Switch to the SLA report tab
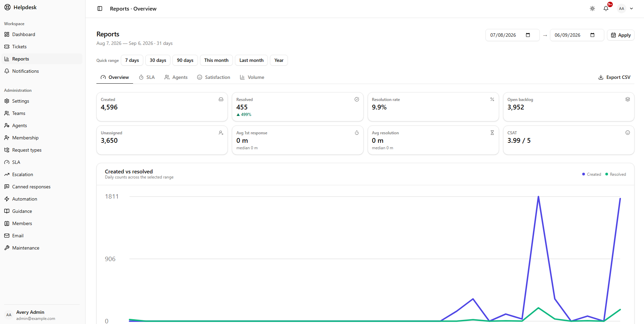This screenshot has width=644, height=324. (x=147, y=77)
